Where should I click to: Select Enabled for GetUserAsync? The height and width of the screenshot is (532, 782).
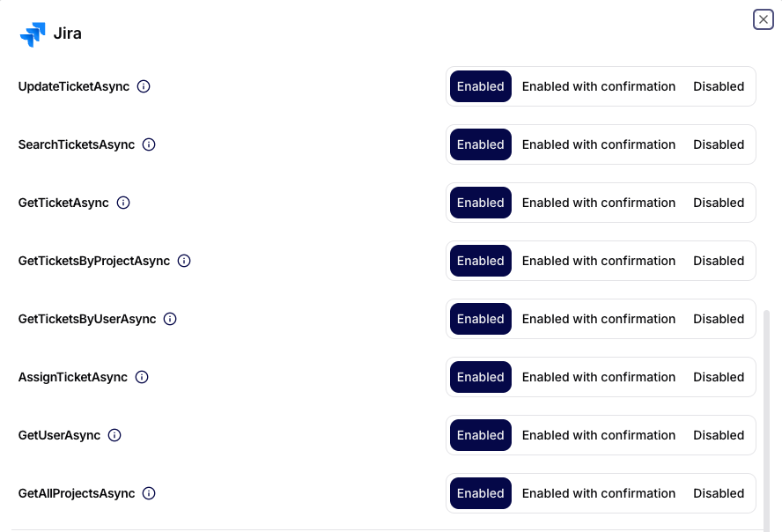coord(480,435)
